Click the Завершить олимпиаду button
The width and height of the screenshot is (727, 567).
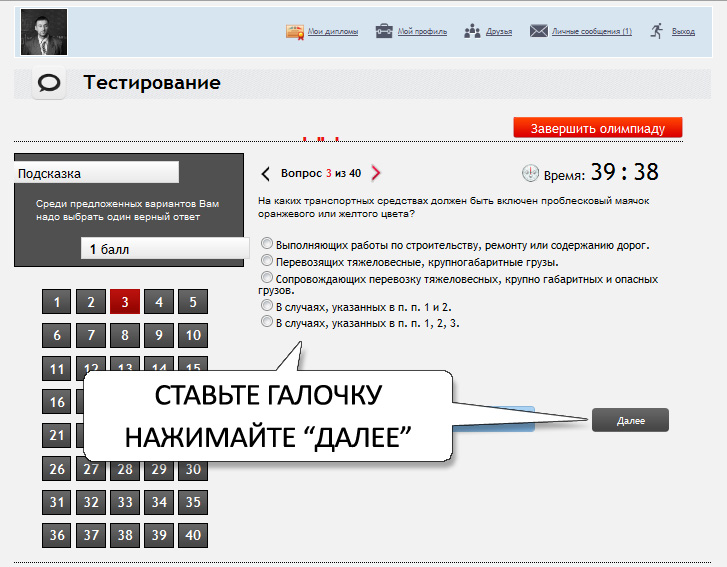[x=598, y=128]
